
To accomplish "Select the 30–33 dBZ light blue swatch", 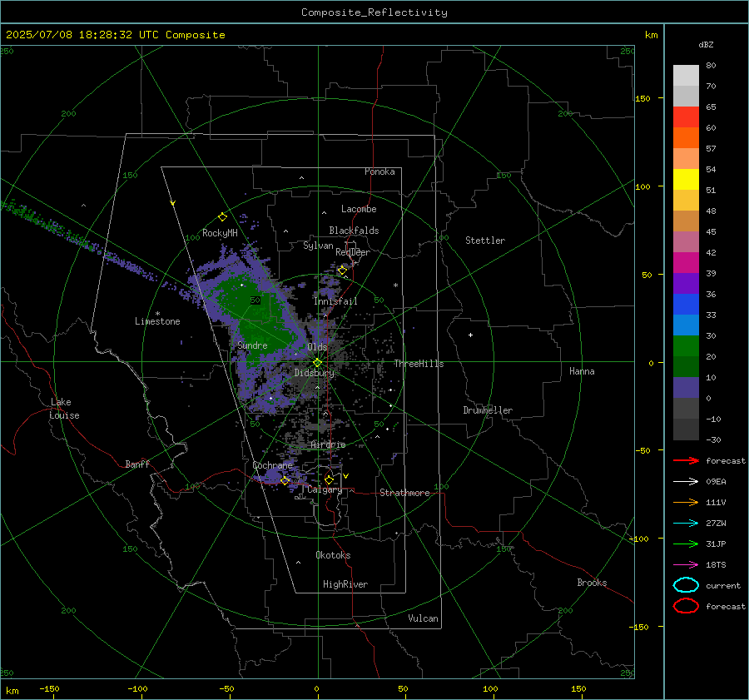I will pyautogui.click(x=686, y=325).
